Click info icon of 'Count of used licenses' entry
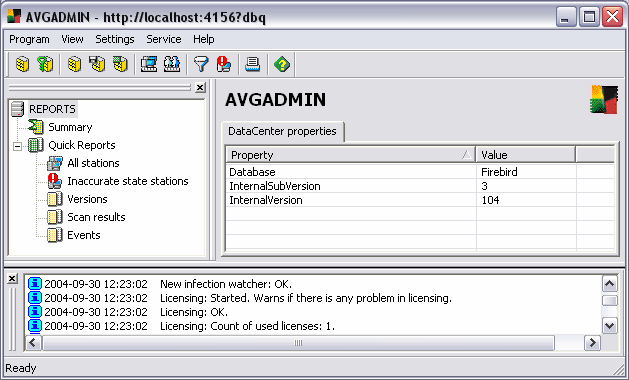This screenshot has height=380, width=629. (35, 326)
